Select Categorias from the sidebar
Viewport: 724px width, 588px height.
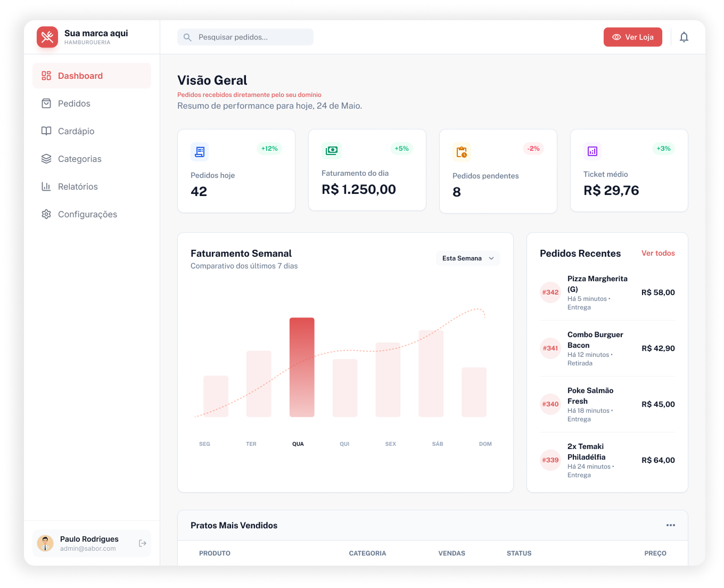coord(79,159)
